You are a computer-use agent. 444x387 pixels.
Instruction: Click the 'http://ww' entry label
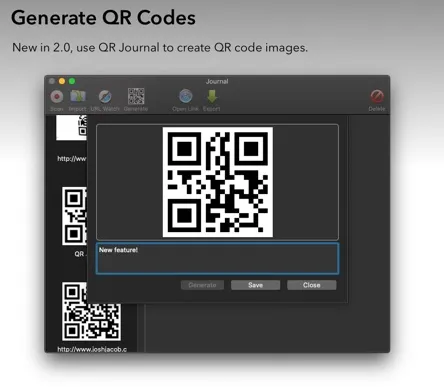[72, 158]
